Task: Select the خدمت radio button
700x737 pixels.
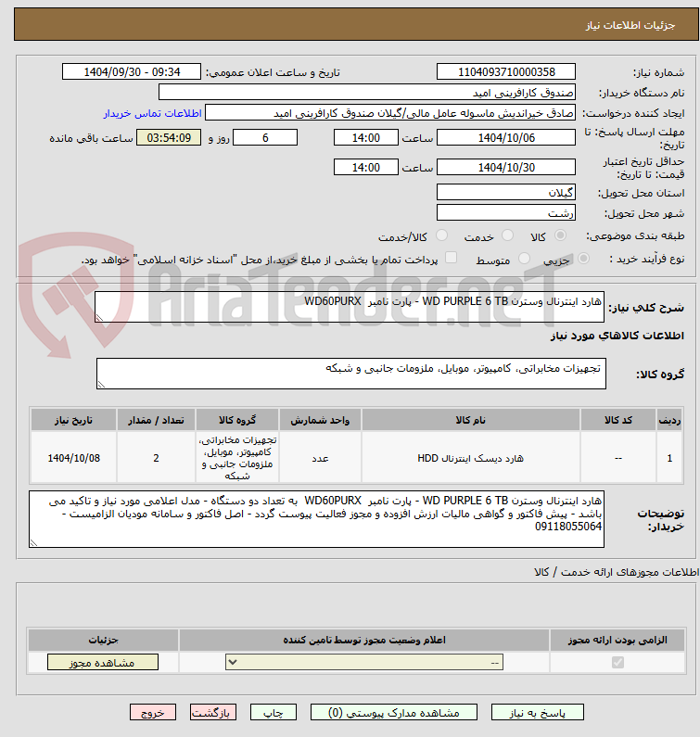Action: pyautogui.click(x=508, y=235)
